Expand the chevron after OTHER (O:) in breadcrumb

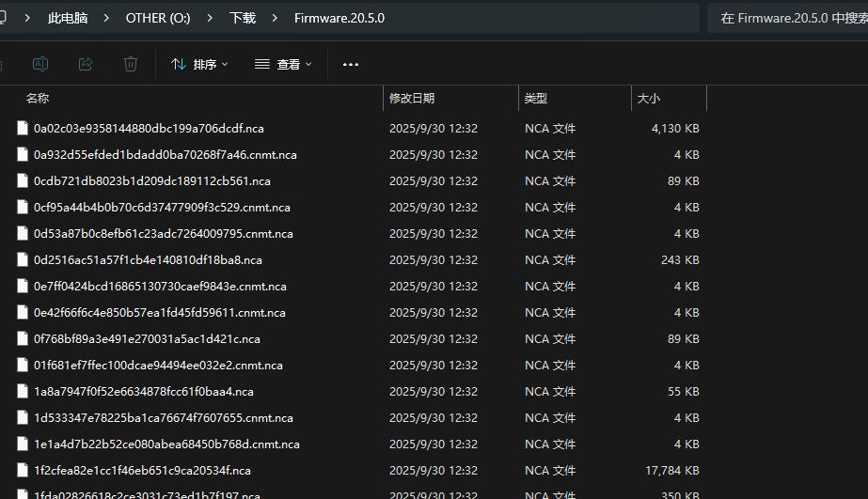click(x=211, y=18)
